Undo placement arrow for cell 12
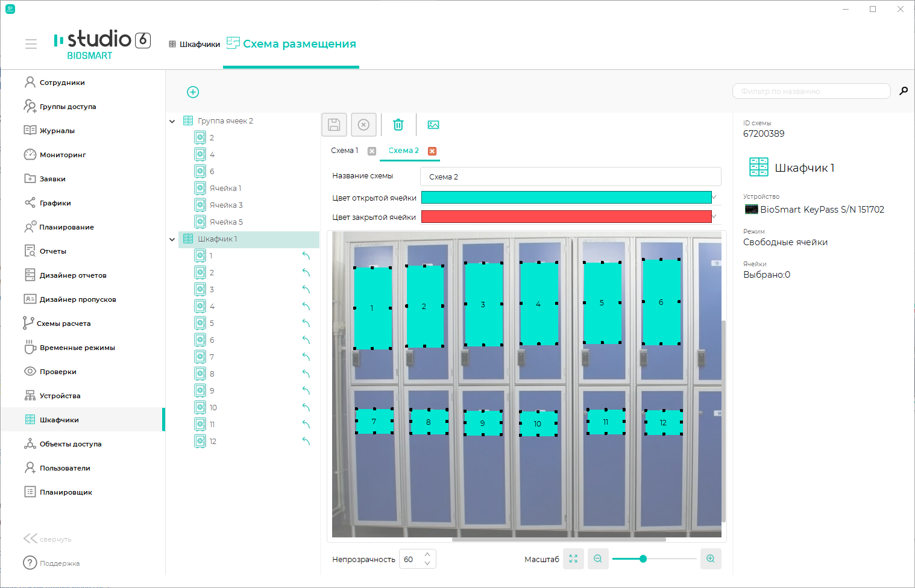The height and width of the screenshot is (588, 915). click(x=306, y=441)
